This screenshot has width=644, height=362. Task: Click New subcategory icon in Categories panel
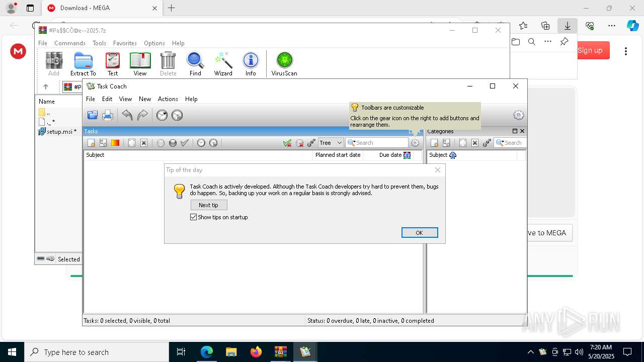click(446, 143)
